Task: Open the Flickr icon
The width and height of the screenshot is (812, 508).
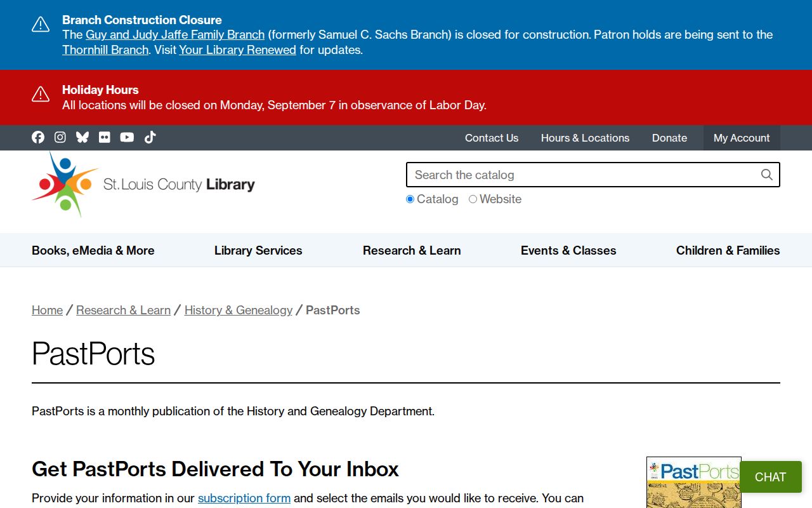Action: pos(105,137)
